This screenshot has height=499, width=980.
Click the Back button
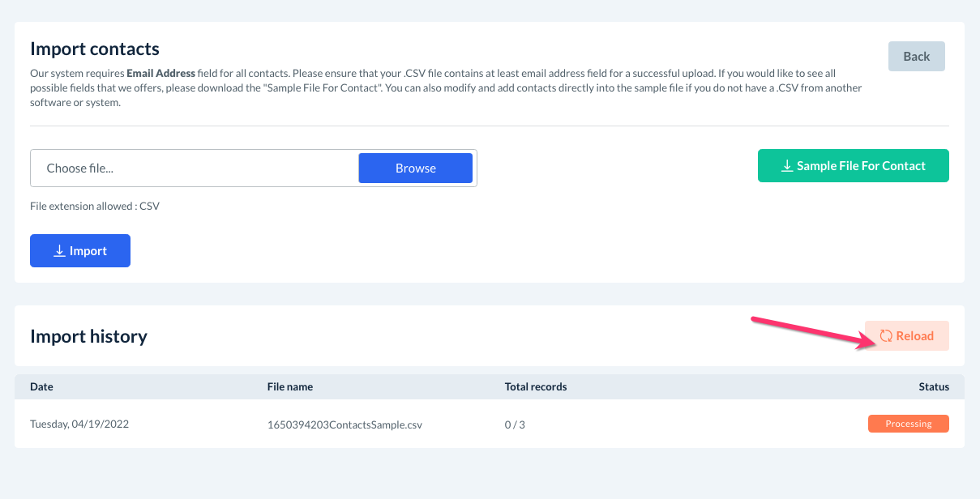(x=916, y=57)
